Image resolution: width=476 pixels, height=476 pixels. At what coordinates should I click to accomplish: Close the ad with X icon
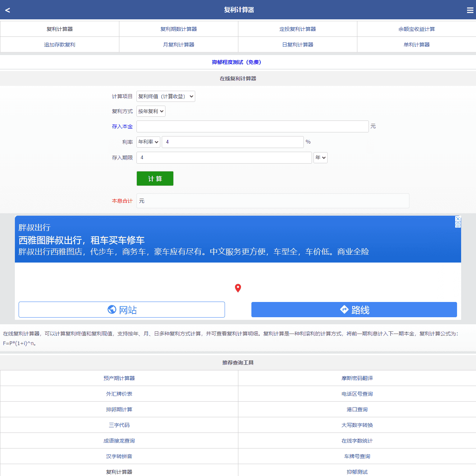(x=458, y=219)
